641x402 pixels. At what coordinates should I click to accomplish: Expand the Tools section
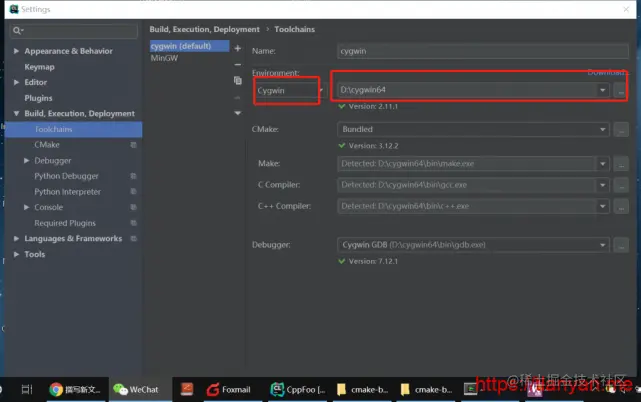pyautogui.click(x=16, y=254)
